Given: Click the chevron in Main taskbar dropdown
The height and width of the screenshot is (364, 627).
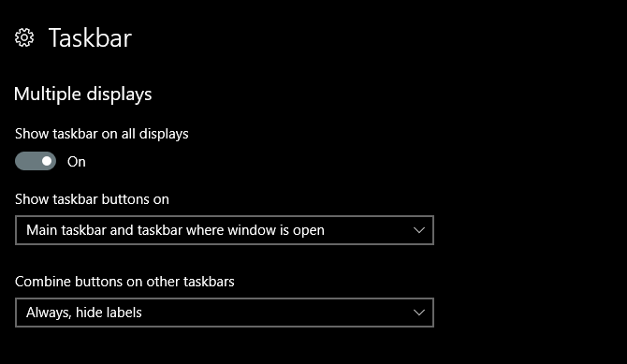Looking at the screenshot, I should (418, 230).
